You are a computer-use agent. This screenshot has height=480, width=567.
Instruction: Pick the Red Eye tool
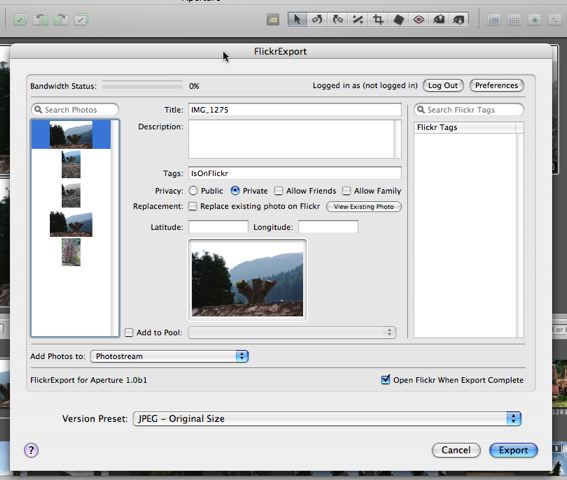pos(419,19)
